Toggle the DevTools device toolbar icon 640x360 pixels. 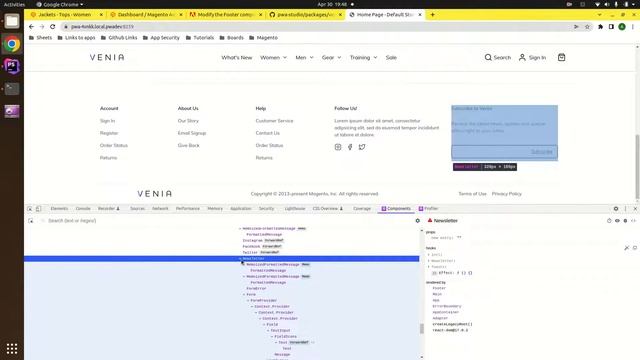(x=38, y=209)
